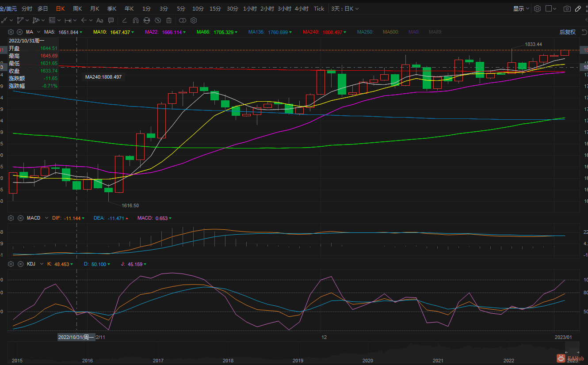
Task: Select the Aa text annotation tool
Action: click(99, 20)
